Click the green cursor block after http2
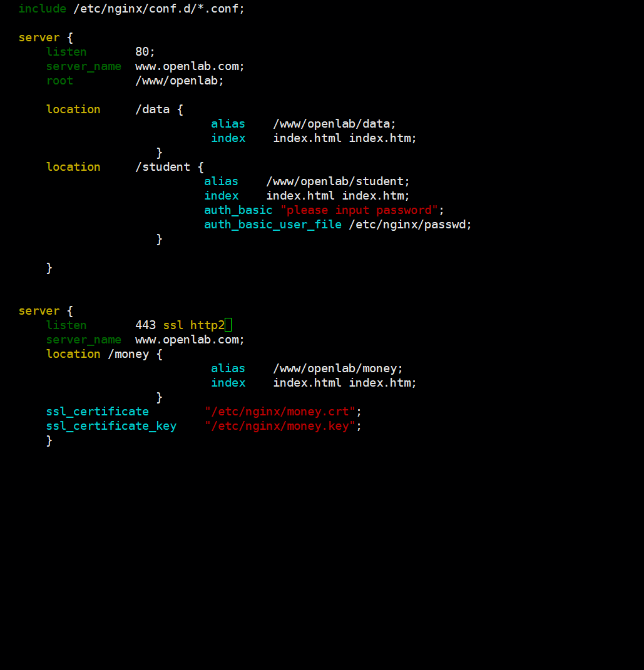 click(x=228, y=325)
